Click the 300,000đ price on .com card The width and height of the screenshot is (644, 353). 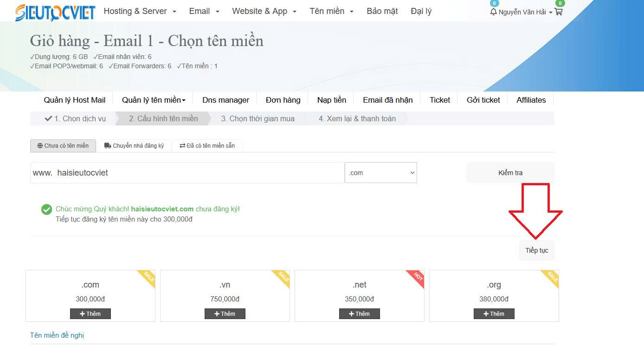click(90, 299)
